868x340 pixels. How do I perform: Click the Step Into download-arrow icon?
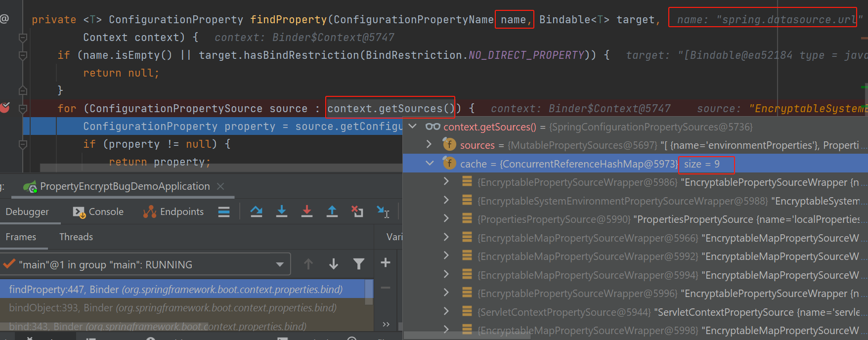point(282,212)
